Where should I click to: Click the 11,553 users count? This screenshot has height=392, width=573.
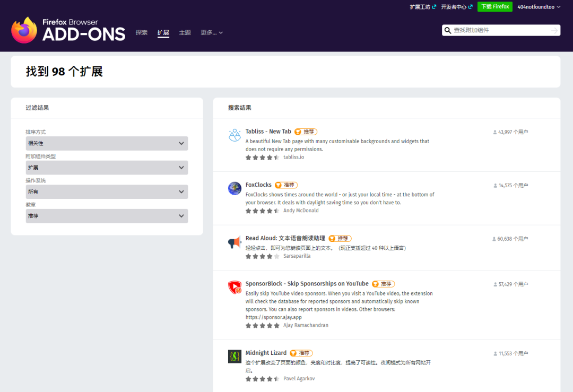click(x=511, y=354)
